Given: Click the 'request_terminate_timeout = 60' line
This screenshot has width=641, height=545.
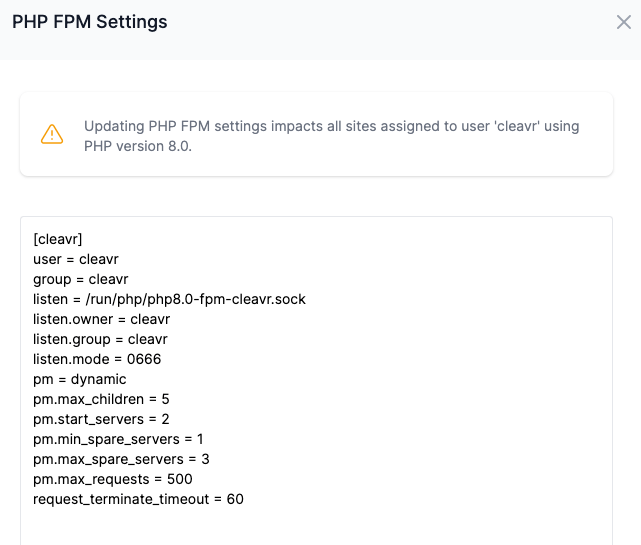Looking at the screenshot, I should 138,499.
